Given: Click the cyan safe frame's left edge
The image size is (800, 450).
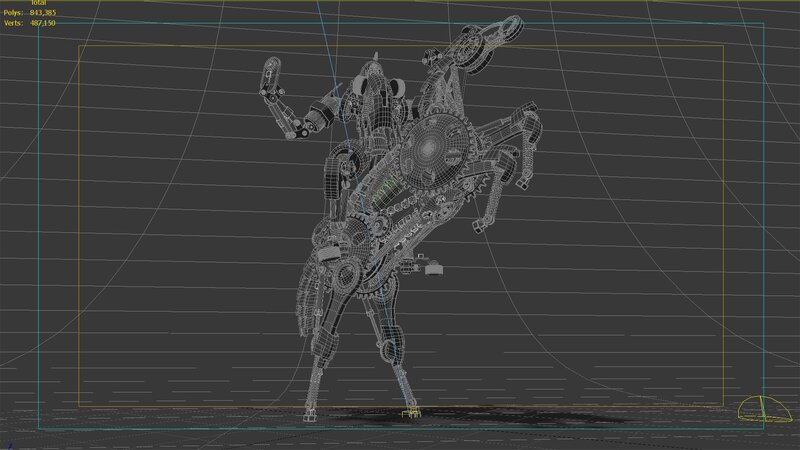Looking at the screenshot, I should tap(39, 230).
